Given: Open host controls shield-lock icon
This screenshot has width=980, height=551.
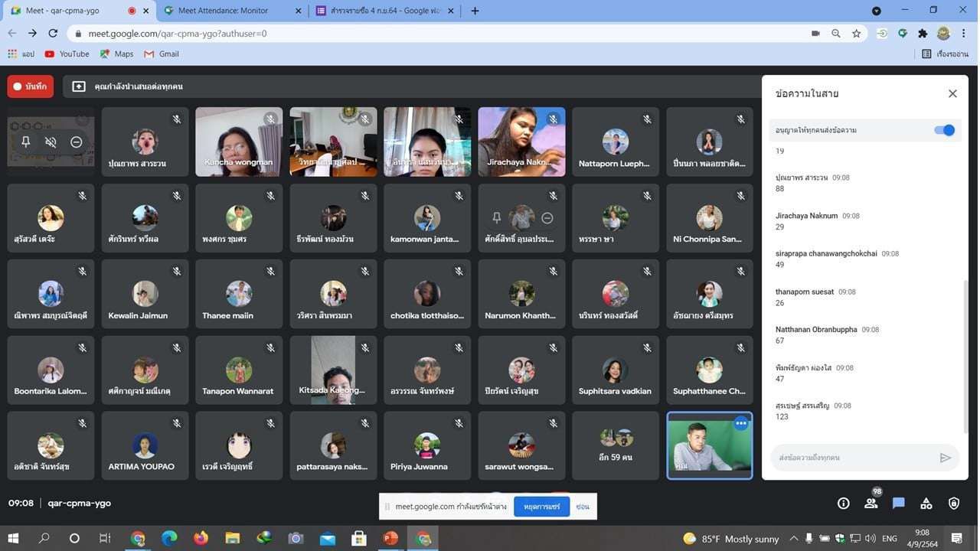Looking at the screenshot, I should 953,503.
